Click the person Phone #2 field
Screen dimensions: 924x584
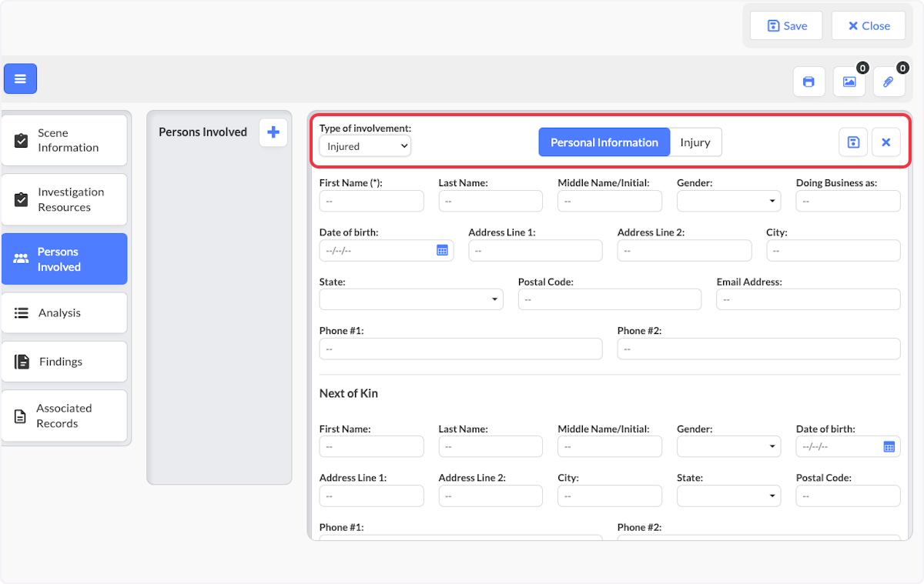pos(758,349)
